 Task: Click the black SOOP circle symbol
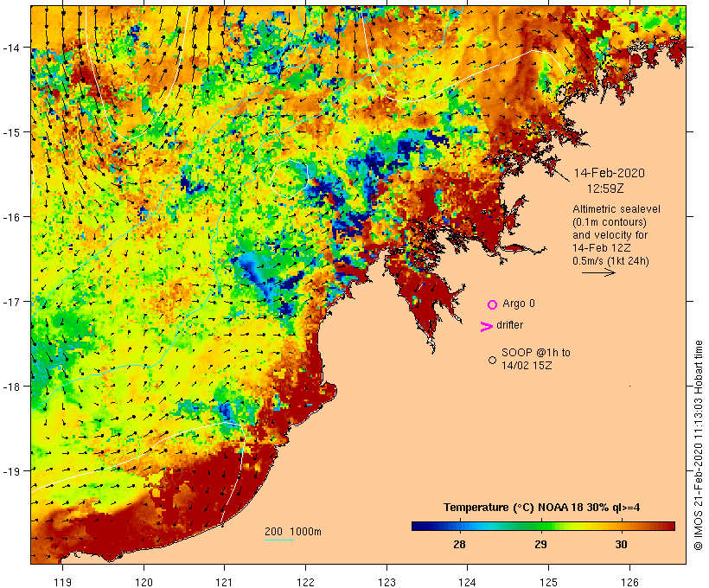point(493,360)
